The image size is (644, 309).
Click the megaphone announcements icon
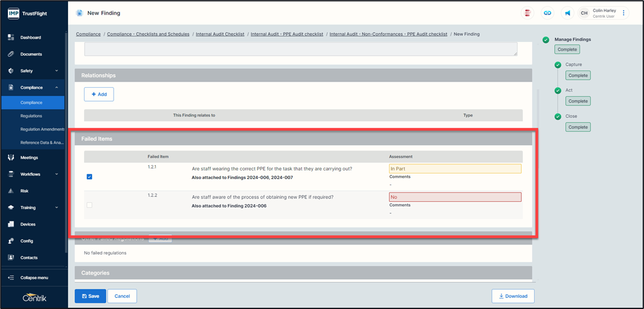point(567,13)
